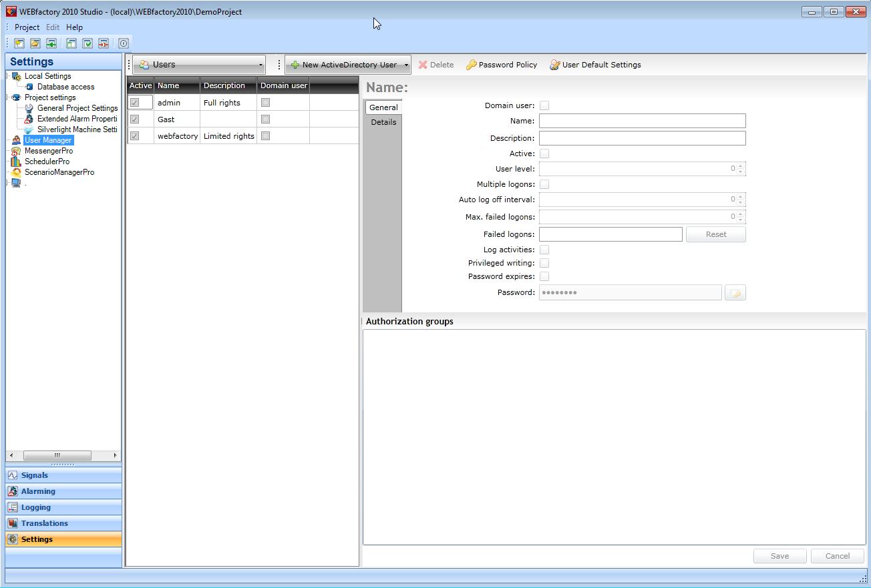
Task: Click the open project folder icon
Action: [x=35, y=43]
